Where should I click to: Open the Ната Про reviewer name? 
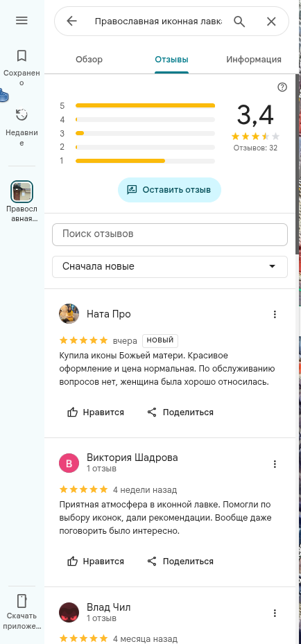[109, 314]
